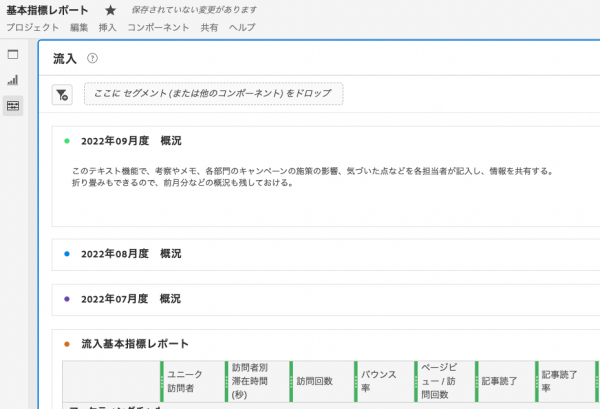Collapse the 2022年09月度 概況 section

tap(131, 141)
